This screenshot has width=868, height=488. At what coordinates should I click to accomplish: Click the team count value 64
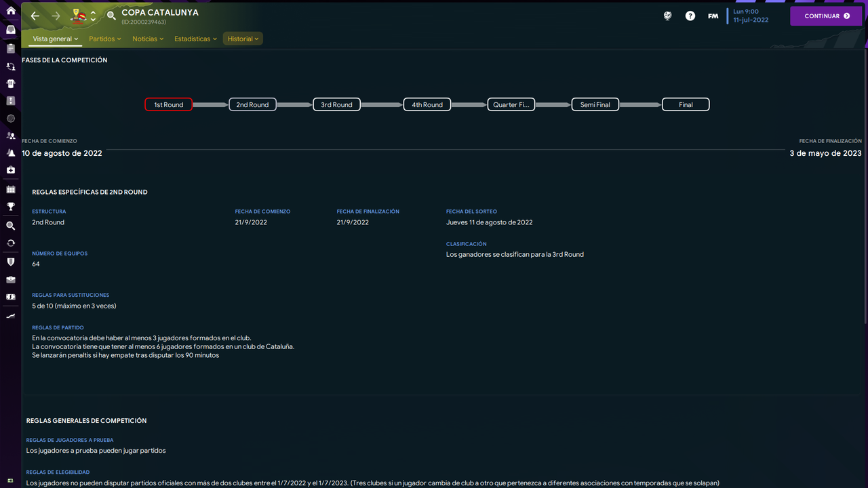coord(36,264)
